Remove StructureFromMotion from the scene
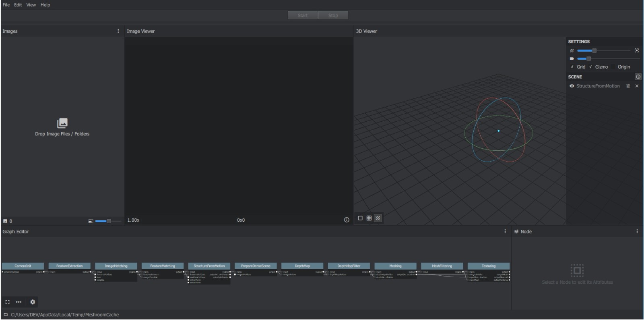Screen dimensions: 644x320 (x=637, y=86)
